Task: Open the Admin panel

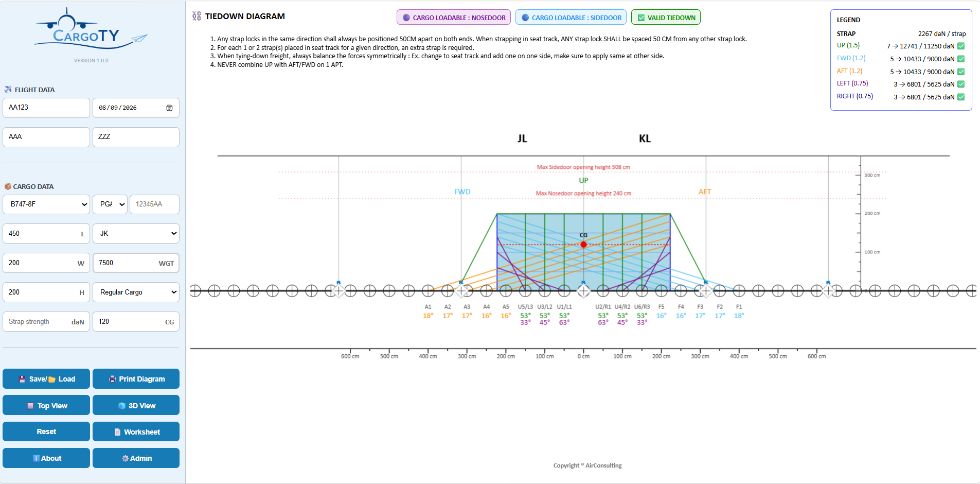Action: [x=136, y=458]
